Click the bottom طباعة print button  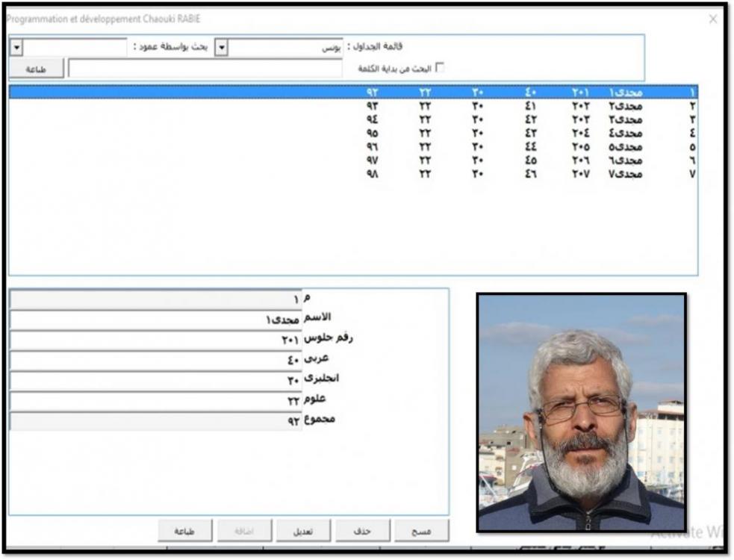[x=184, y=531]
